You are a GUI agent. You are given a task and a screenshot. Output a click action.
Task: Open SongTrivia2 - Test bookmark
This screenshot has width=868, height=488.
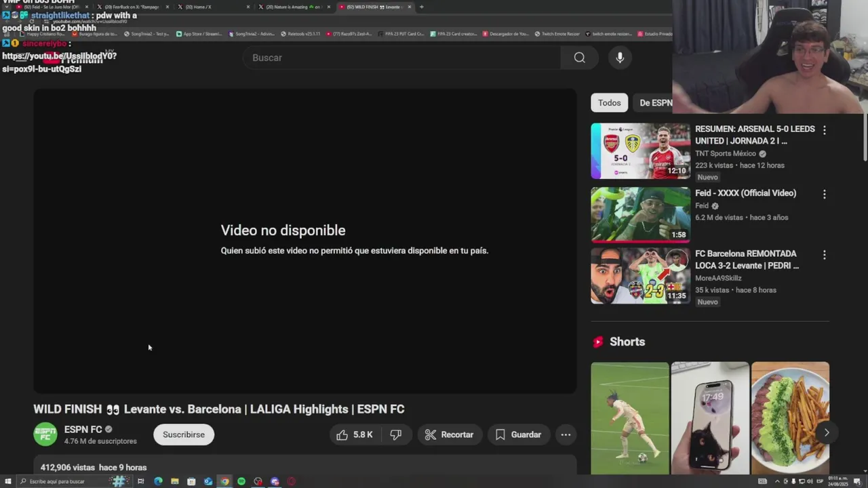coord(146,34)
